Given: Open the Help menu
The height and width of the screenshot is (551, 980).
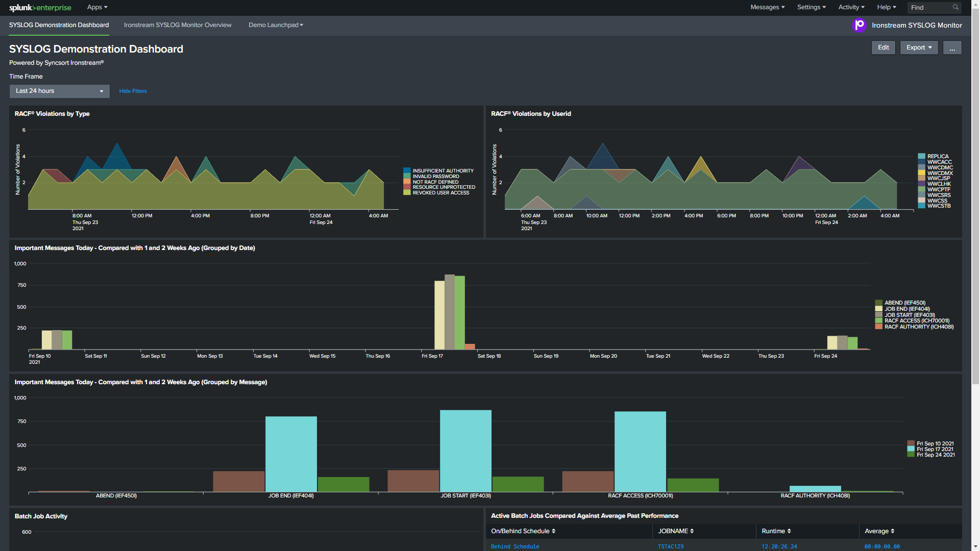Looking at the screenshot, I should click(x=887, y=7).
